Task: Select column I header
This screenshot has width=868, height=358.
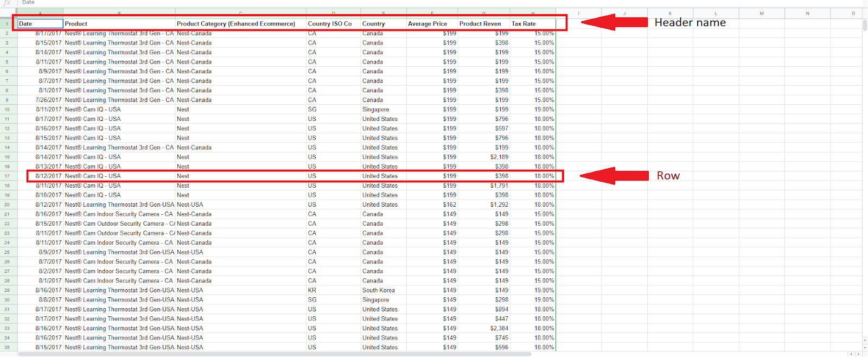Action: click(578, 14)
